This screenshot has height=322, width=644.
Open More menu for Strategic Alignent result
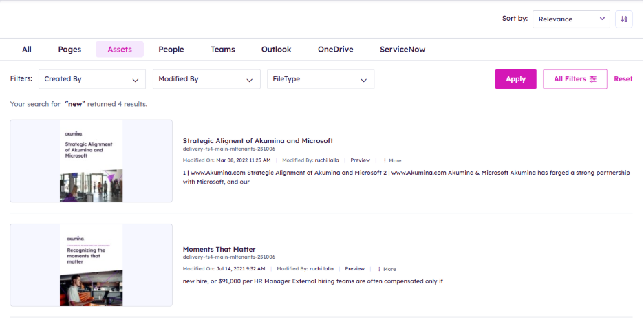click(392, 160)
